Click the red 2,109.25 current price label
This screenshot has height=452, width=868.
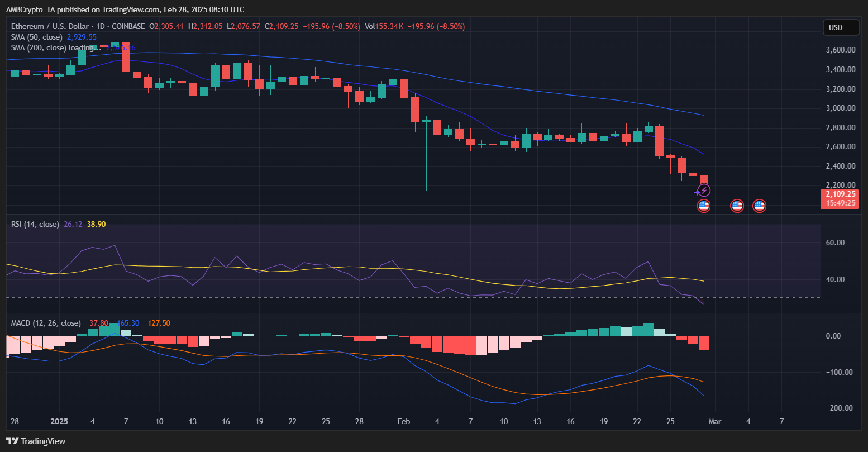coord(840,194)
